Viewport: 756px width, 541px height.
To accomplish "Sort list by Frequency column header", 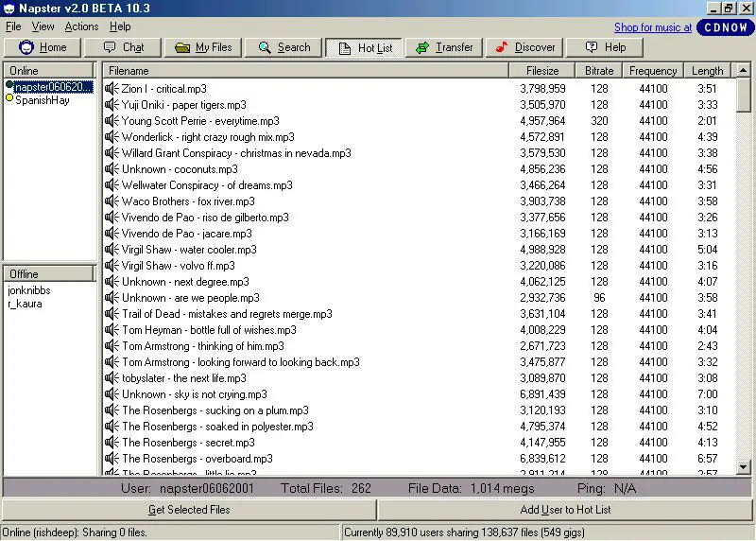I will (x=653, y=70).
